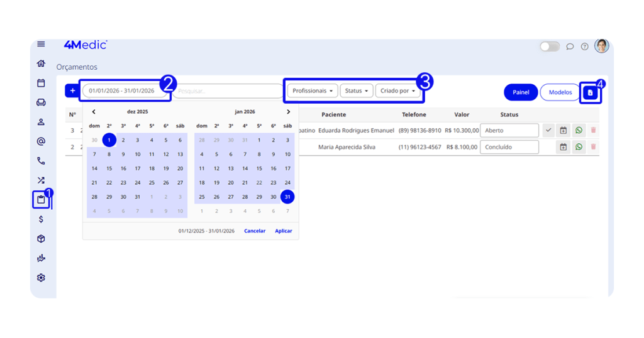Click the schedule calendar icon for Eduarda's budget
This screenshot has height=338, width=644.
[563, 131]
